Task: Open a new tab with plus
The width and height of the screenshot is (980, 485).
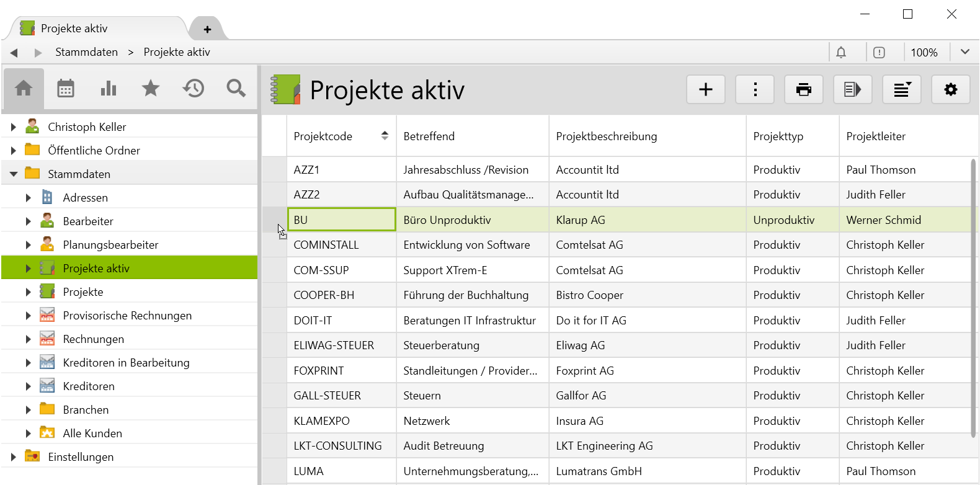Action: [207, 29]
